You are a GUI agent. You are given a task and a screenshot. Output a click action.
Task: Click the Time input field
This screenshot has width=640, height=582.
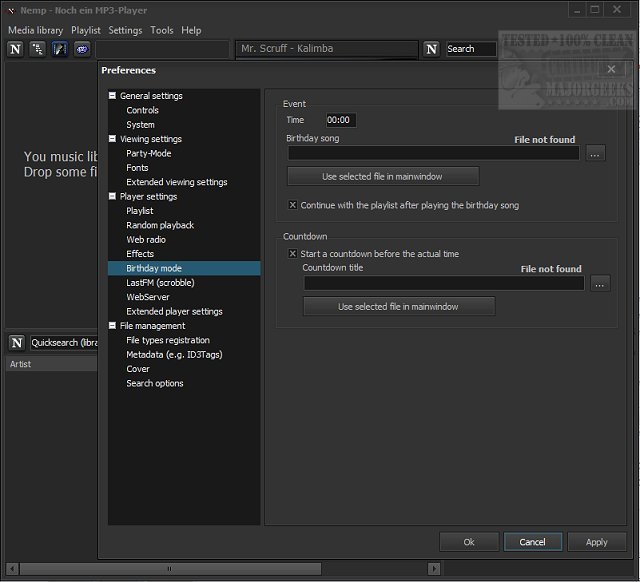[x=340, y=120]
